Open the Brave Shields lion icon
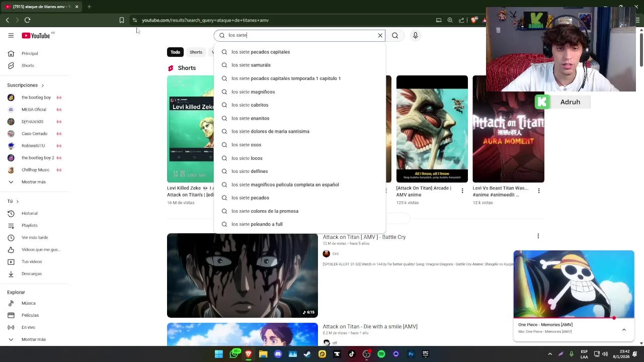Image resolution: width=644 pixels, height=362 pixels. click(473, 20)
